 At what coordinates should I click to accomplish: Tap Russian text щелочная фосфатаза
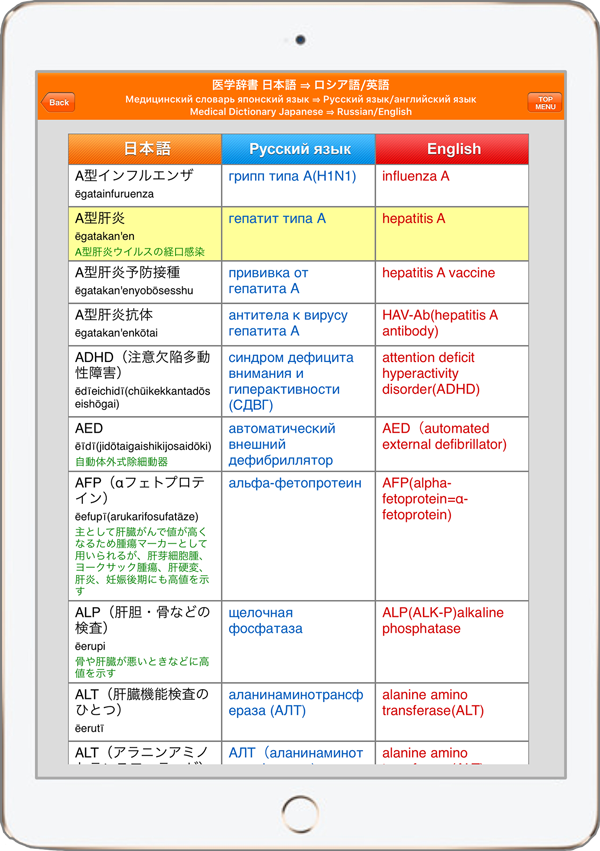(x=265, y=620)
